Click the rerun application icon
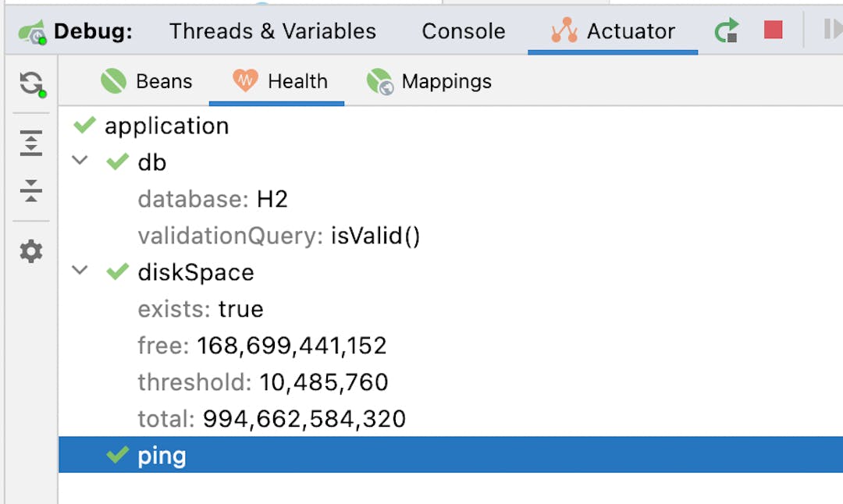 (725, 30)
